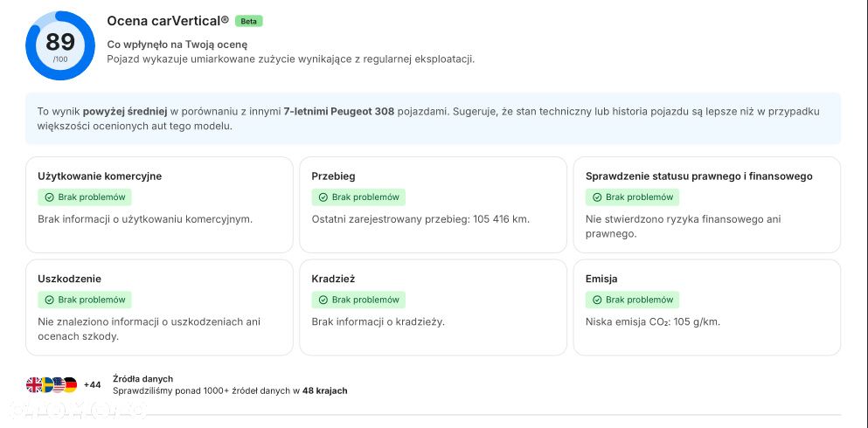Click the check icon under Sprawdzenie statusu prawnego
The width and height of the screenshot is (868, 428).
(596, 197)
